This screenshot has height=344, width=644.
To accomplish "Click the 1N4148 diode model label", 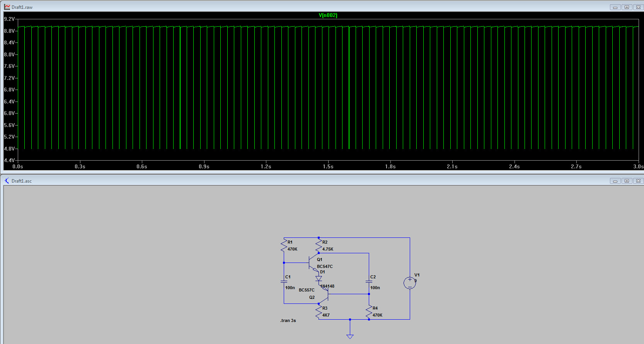I will click(327, 286).
